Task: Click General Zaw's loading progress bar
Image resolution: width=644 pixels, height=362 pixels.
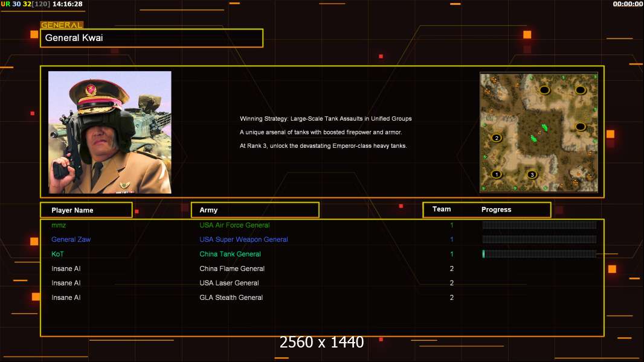Action: click(x=539, y=240)
